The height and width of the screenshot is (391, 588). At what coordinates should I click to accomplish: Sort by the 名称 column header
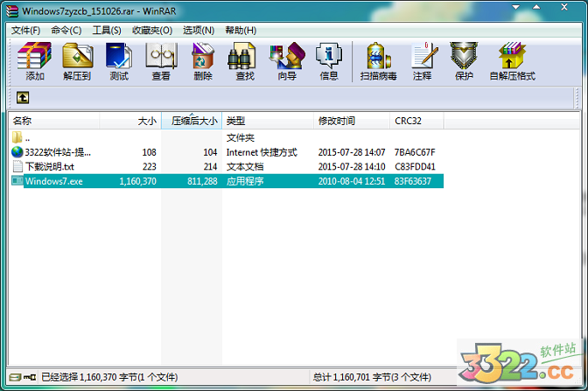coord(54,121)
